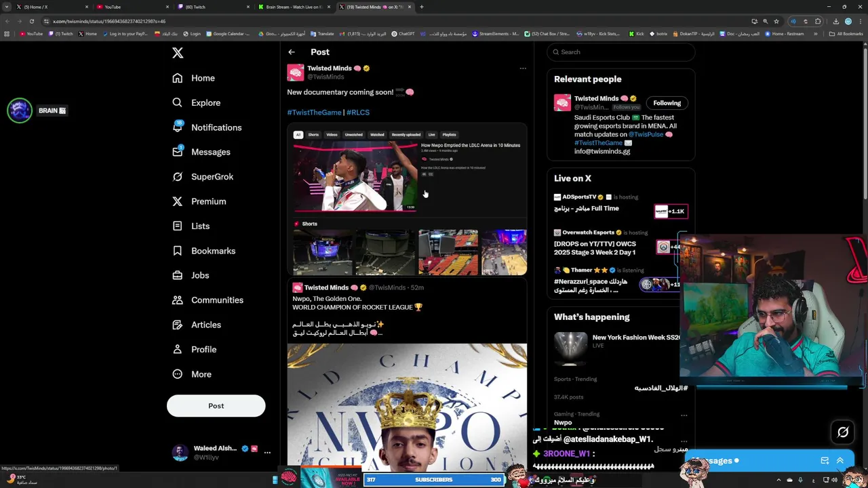Open the ChatGPT bookmark
Viewport: 868px width, 488px height.
[403, 34]
